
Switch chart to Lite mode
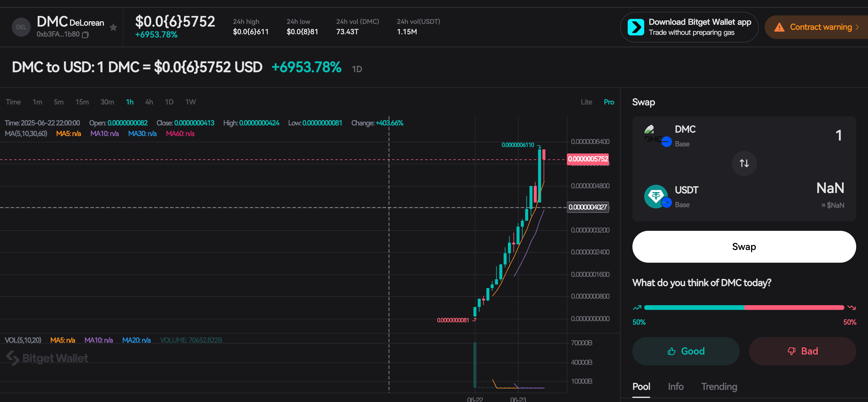click(586, 102)
